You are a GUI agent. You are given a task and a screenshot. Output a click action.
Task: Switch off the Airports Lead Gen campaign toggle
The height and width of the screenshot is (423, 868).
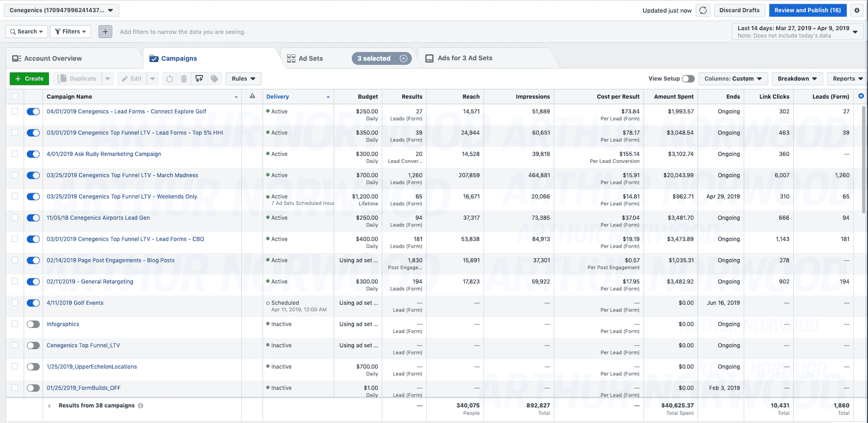pos(33,218)
